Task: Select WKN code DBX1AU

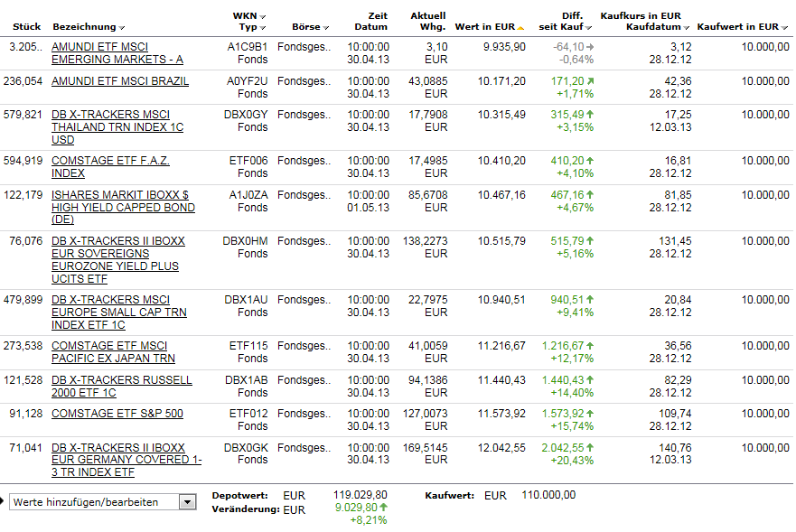Action: tap(247, 300)
